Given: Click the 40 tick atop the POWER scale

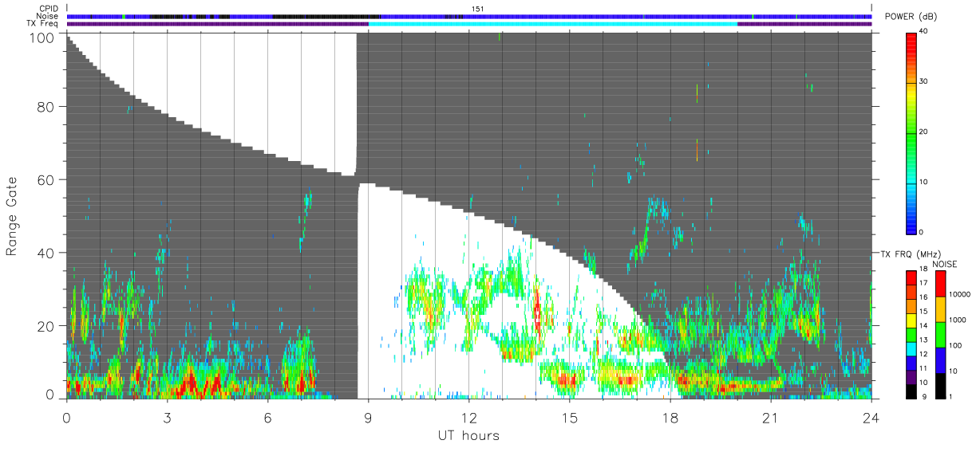Looking at the screenshot, I should pos(924,32).
